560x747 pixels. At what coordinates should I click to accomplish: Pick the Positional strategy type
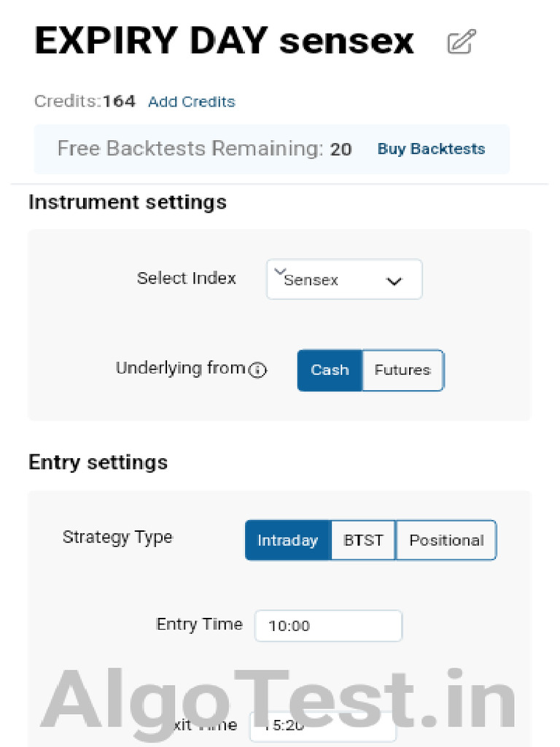(446, 541)
